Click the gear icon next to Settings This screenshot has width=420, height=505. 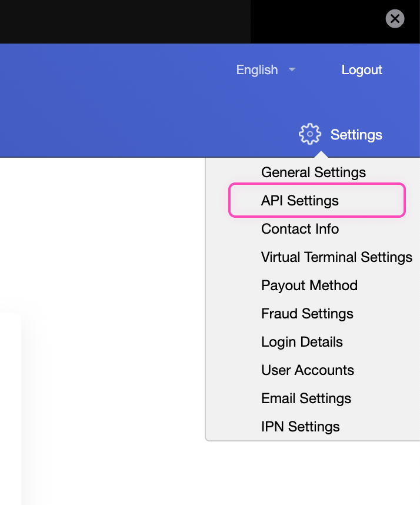click(309, 134)
